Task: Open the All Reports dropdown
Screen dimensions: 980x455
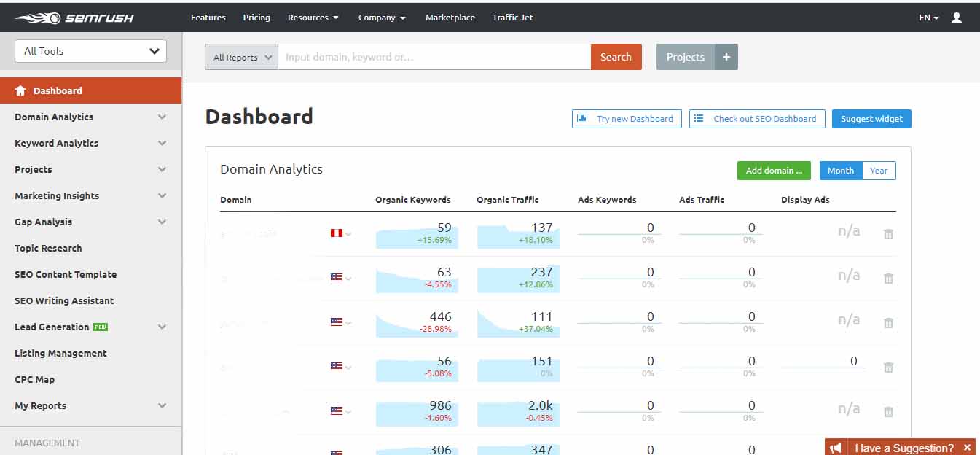Action: coord(241,57)
